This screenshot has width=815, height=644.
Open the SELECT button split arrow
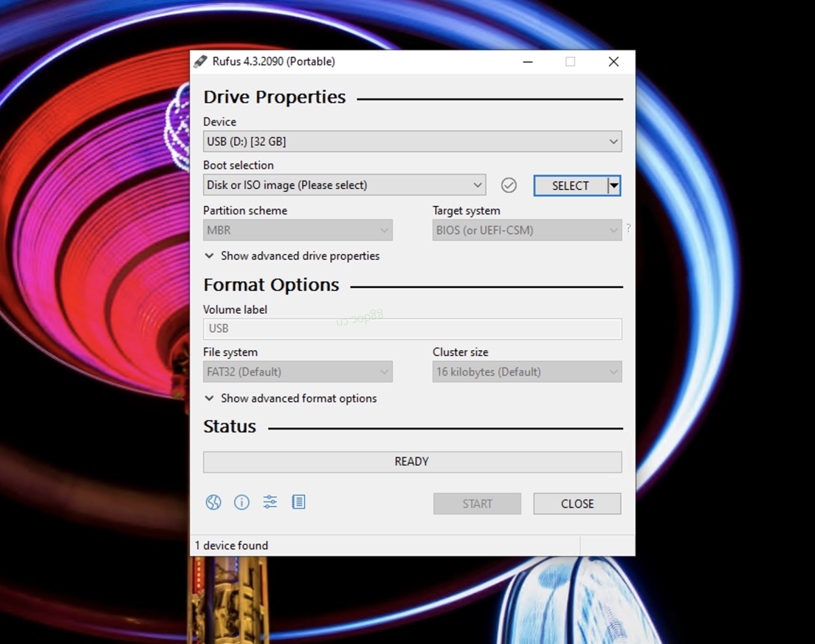pyautogui.click(x=614, y=185)
